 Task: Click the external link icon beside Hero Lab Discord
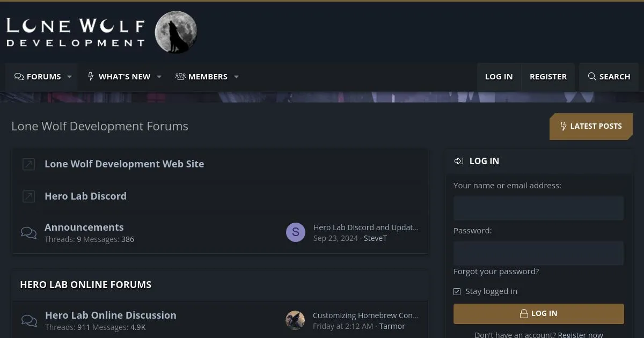(28, 196)
